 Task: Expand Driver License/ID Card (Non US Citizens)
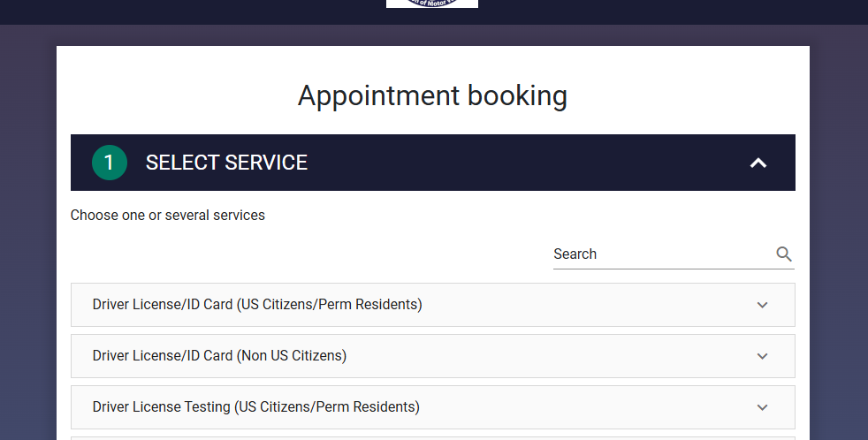pos(433,356)
